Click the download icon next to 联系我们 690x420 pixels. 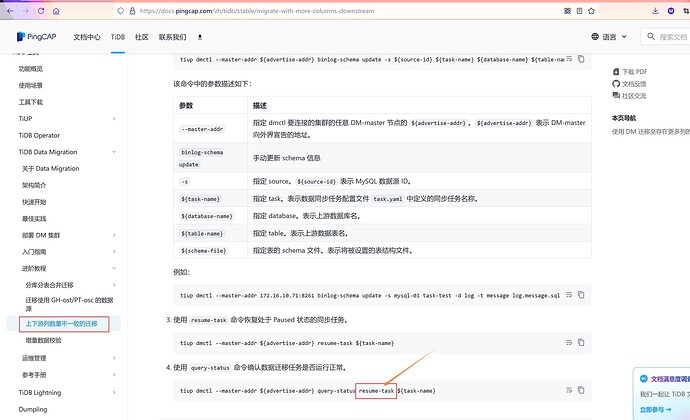(x=200, y=37)
